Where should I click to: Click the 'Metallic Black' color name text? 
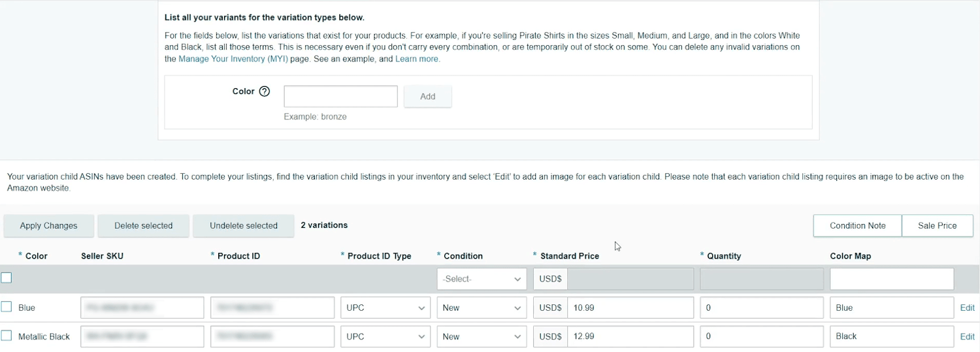point(44,336)
